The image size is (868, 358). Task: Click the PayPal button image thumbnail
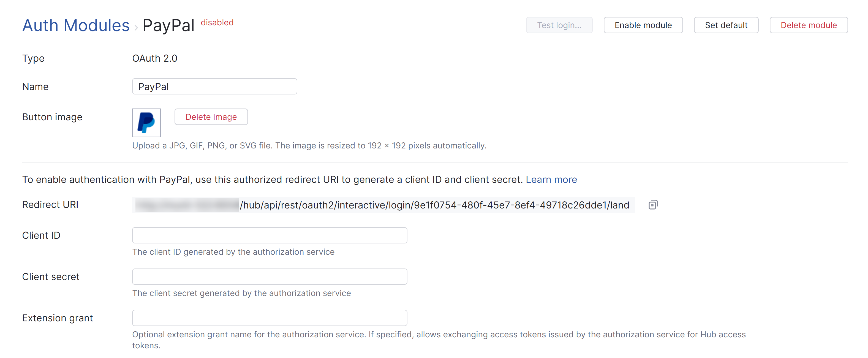coord(146,123)
